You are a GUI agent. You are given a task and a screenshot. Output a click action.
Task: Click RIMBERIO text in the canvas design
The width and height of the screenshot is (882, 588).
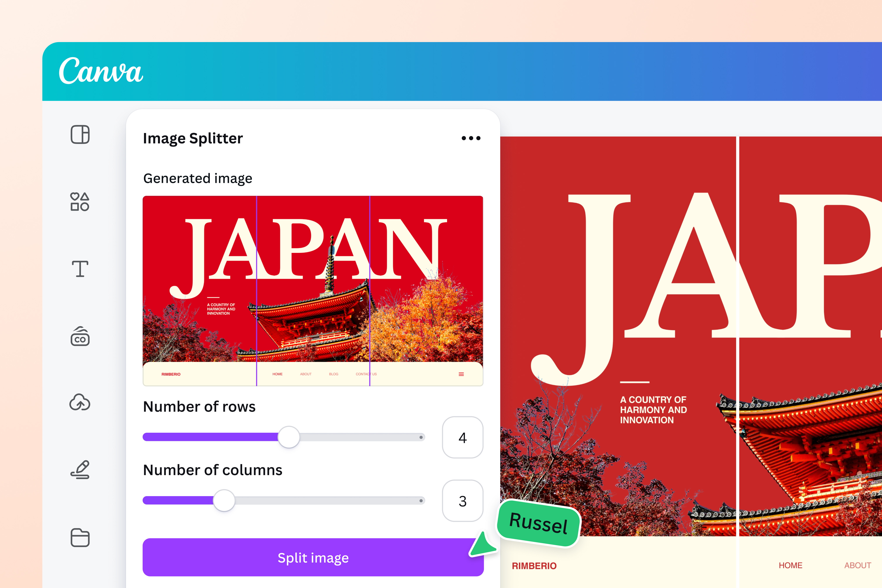tap(534, 566)
